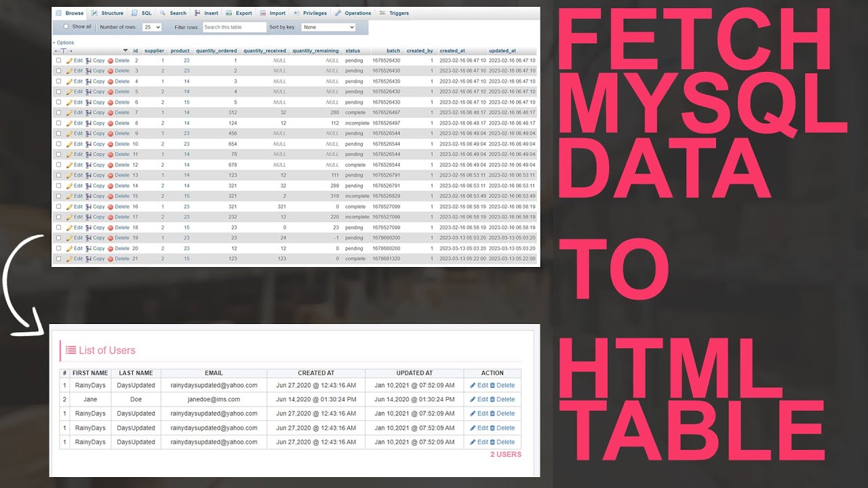Click the red Delete icon for id 14
The width and height of the screenshot is (868, 488).
point(111,186)
